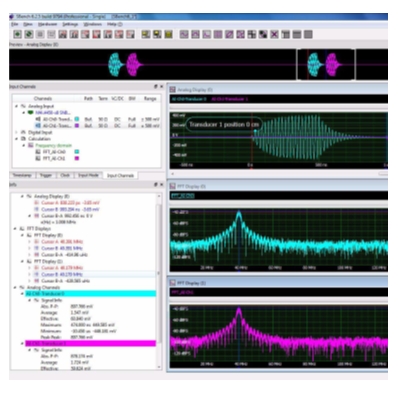Select the highlighted AI-Ch1 Transducer row

91,343
